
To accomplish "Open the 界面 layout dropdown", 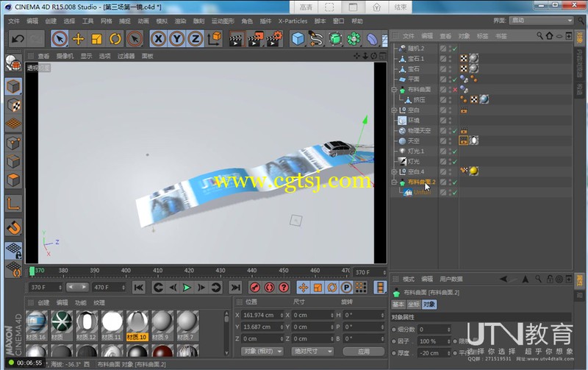I will (542, 21).
